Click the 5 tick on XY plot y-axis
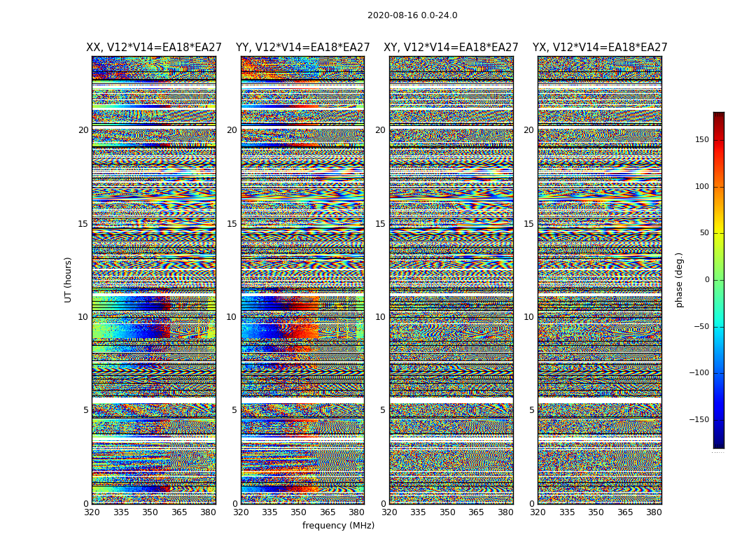This screenshot has height=560, width=735. point(383,410)
